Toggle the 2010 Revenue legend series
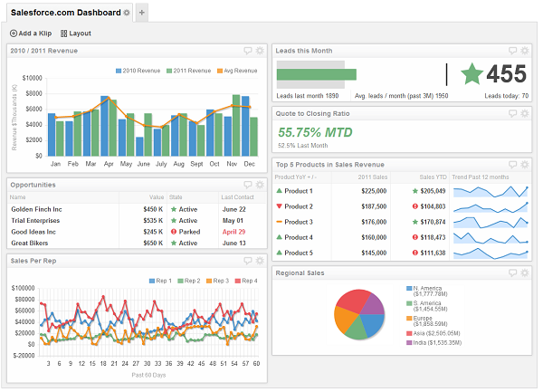Viewport: 543px width, 392px height. click(138, 71)
